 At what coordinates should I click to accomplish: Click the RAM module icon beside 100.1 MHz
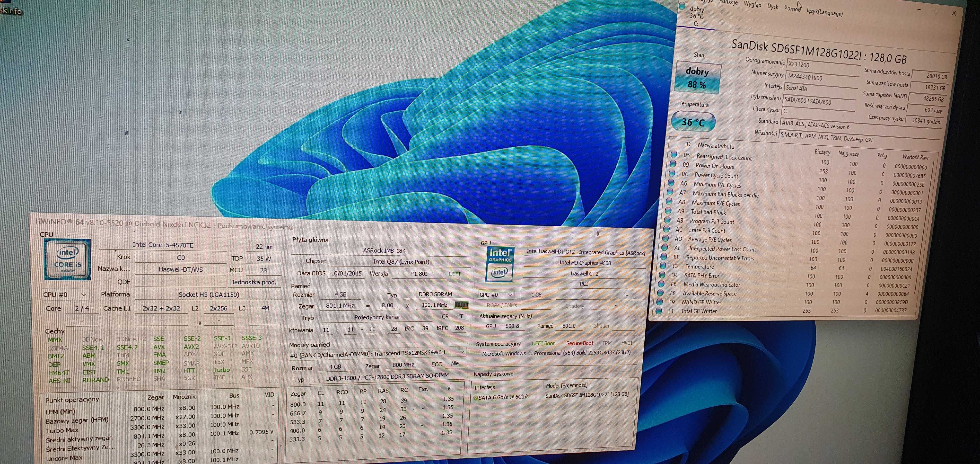click(462, 305)
